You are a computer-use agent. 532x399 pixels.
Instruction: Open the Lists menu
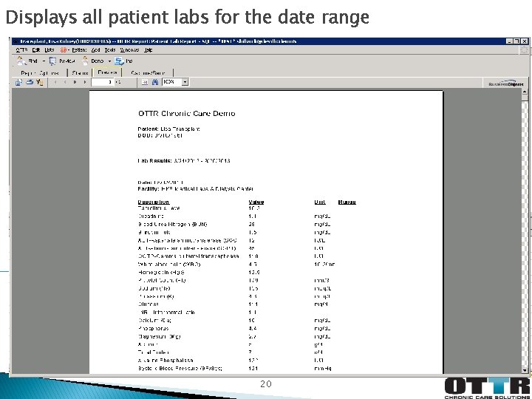(x=50, y=50)
